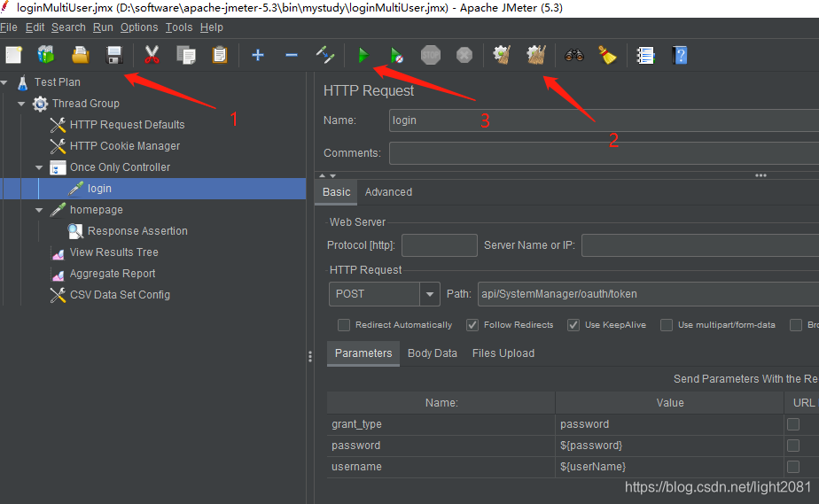Uncheck Use KeepAlive checkbox
The image size is (819, 504).
pyautogui.click(x=573, y=325)
